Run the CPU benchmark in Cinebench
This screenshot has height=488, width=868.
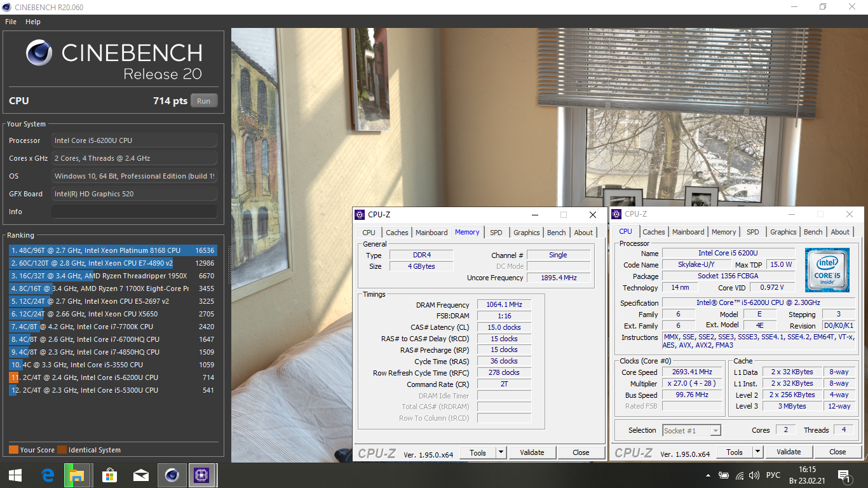(x=203, y=101)
